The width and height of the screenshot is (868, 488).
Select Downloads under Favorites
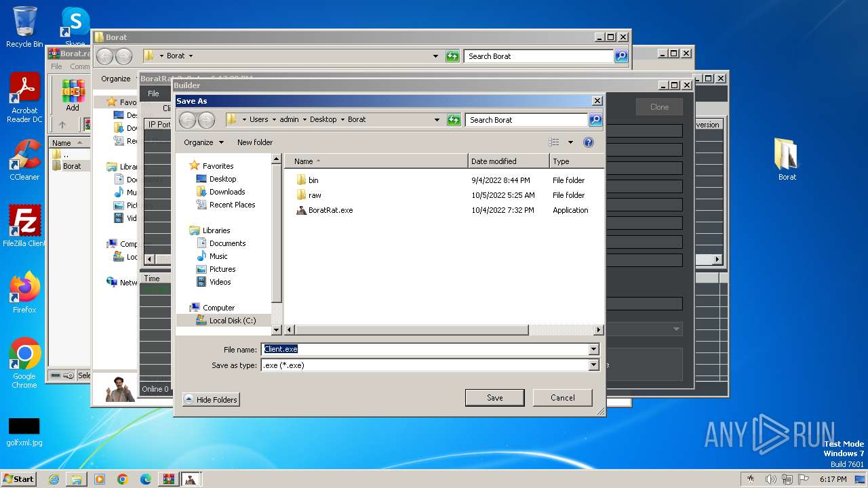226,192
